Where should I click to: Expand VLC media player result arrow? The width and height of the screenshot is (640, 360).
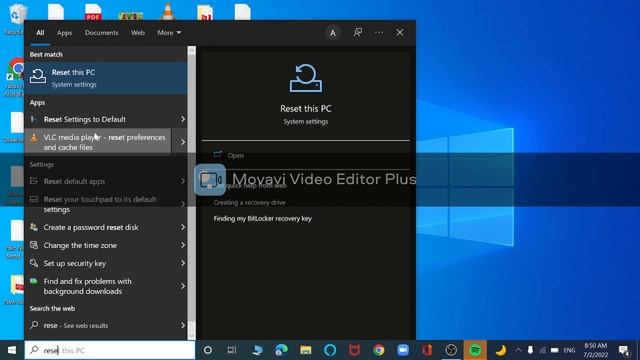pos(183,142)
